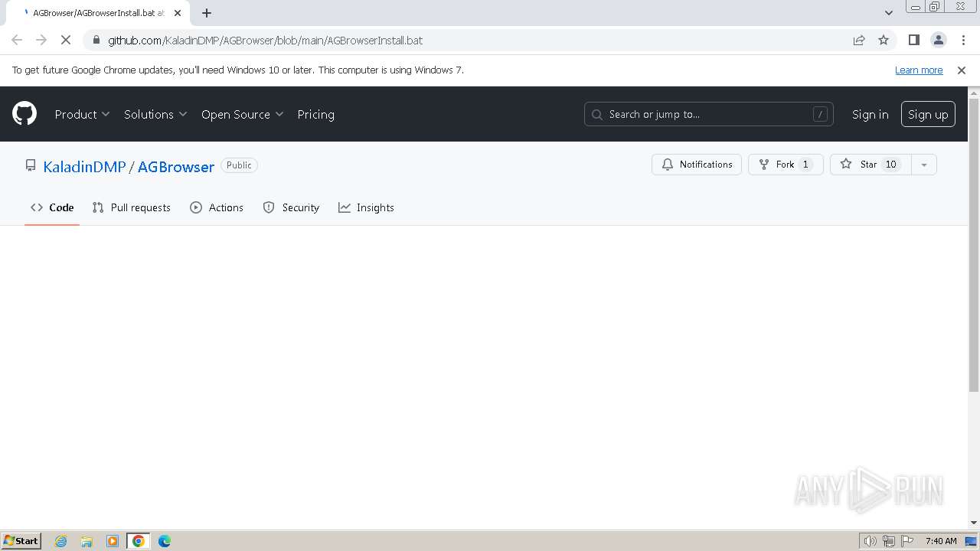Click the network tray icon
The width and height of the screenshot is (980, 551).
pyautogui.click(x=889, y=540)
